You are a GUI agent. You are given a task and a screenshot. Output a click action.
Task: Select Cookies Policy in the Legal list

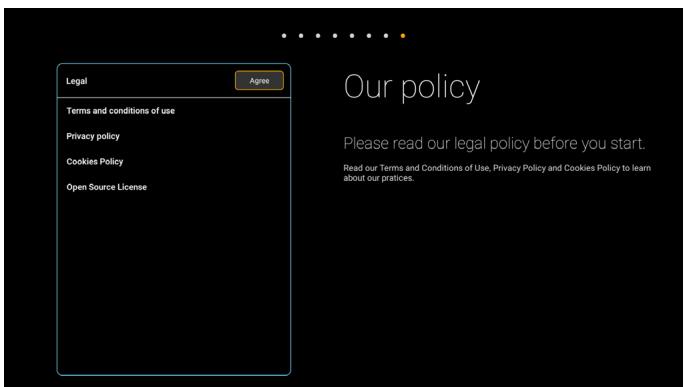tap(95, 161)
